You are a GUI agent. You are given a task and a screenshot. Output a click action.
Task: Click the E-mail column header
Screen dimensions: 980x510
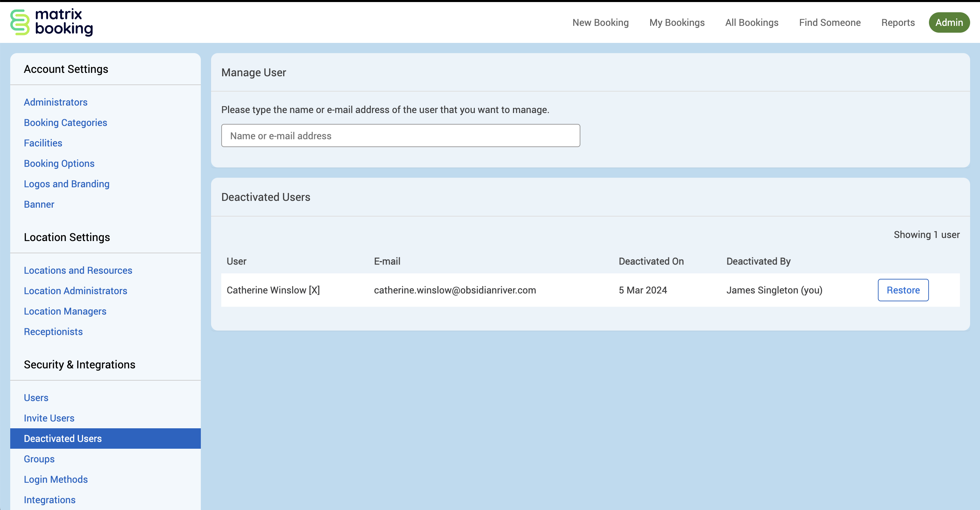[x=387, y=261]
